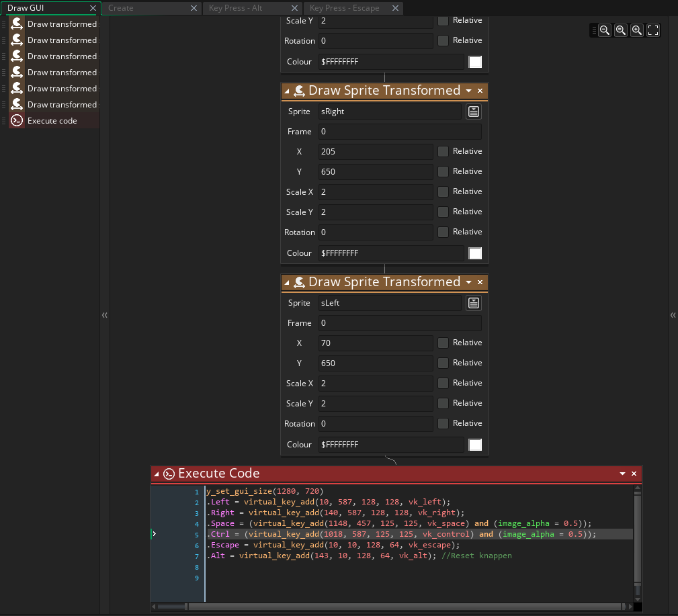Click the sRight sprite name field
Image resolution: width=678 pixels, height=616 pixels.
coord(390,112)
